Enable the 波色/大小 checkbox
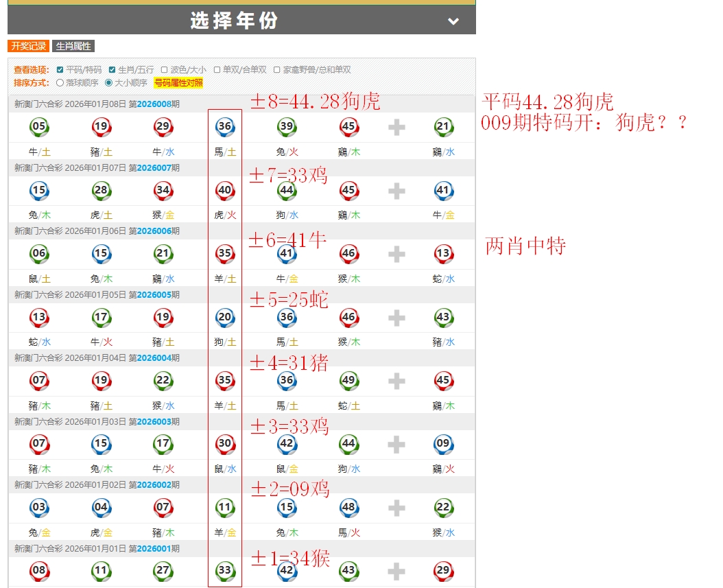 pos(165,70)
